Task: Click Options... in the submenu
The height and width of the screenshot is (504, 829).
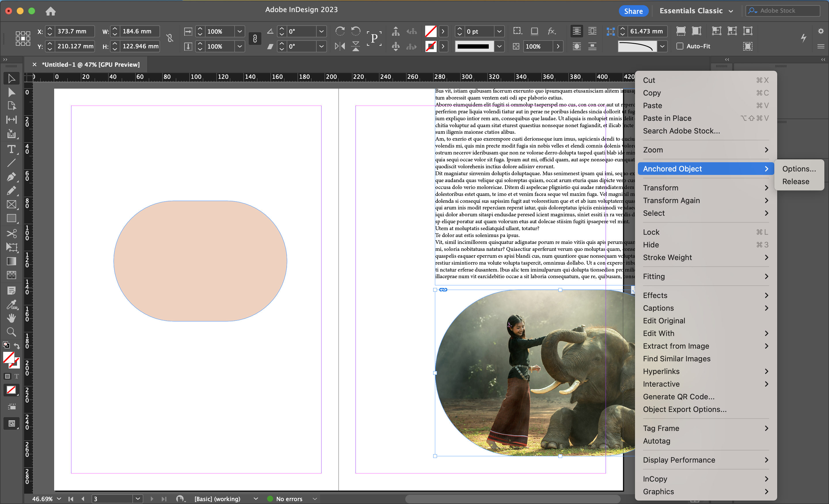Action: (799, 169)
